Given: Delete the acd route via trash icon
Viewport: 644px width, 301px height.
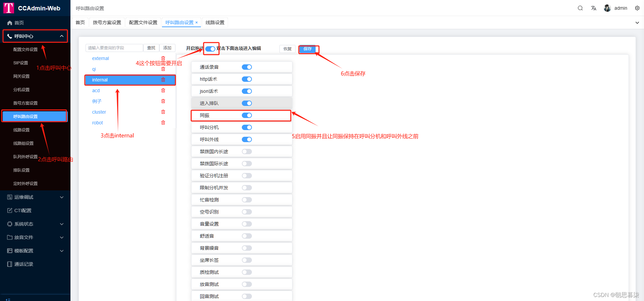Looking at the screenshot, I should pos(163,91).
